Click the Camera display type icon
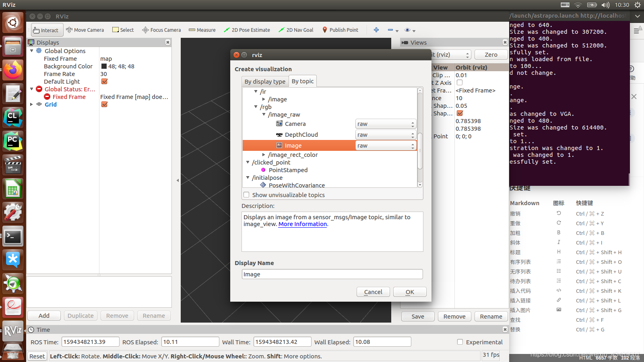 [x=279, y=124]
